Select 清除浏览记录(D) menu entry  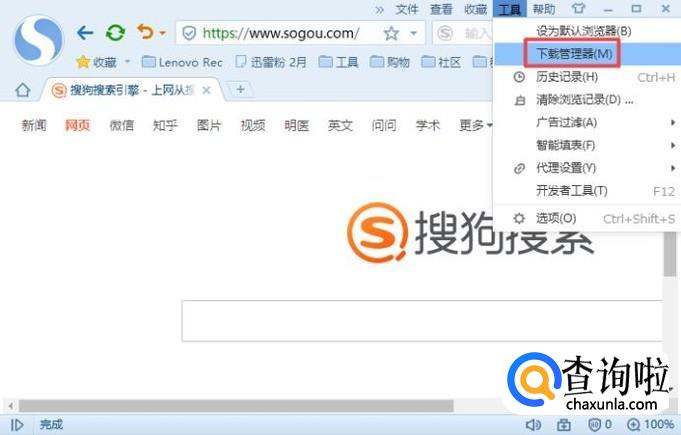point(586,100)
